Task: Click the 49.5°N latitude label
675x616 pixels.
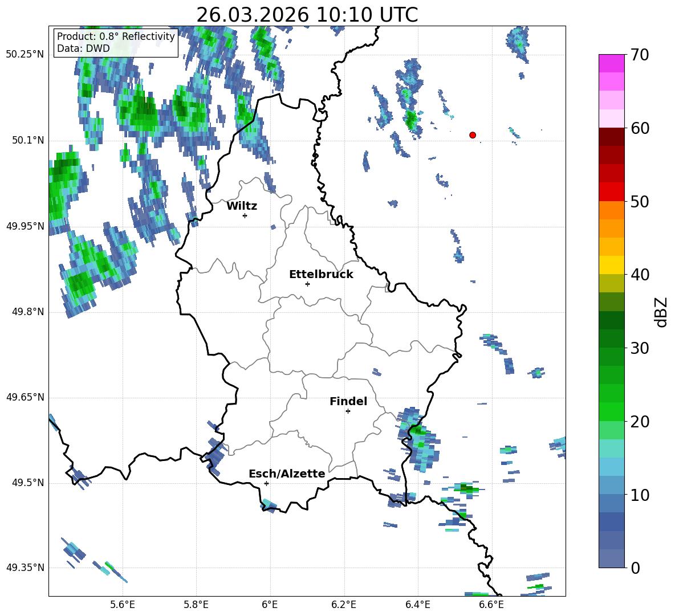Action: click(28, 483)
